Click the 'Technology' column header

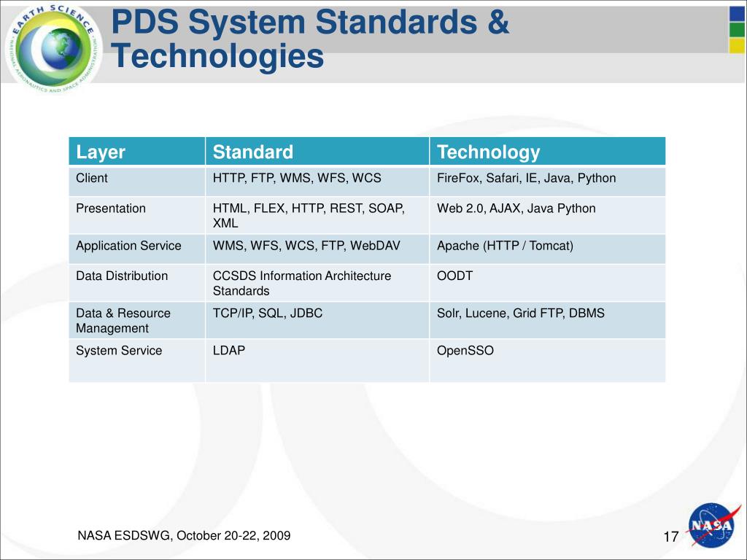547,152
